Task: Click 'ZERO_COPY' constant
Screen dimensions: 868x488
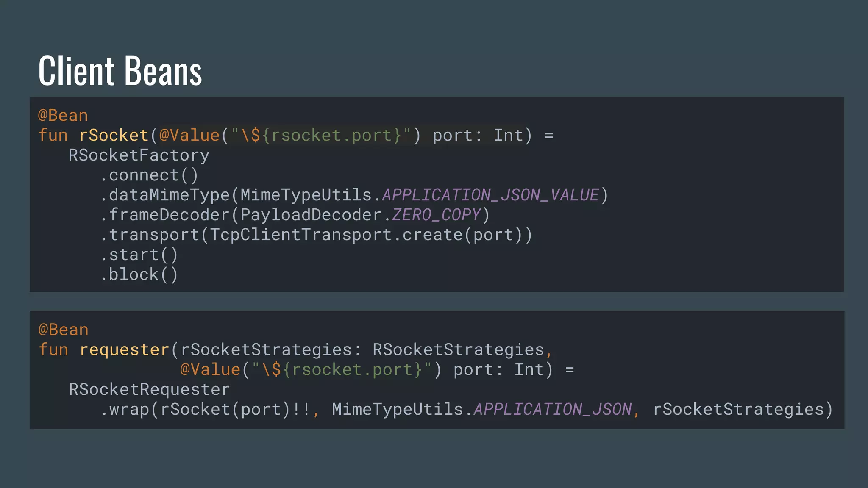Action: click(437, 215)
